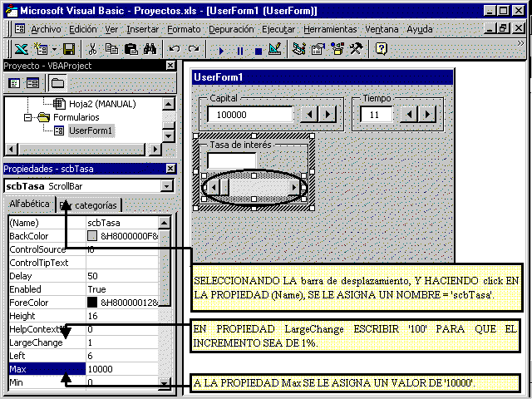This screenshot has height=399, width=532.
Task: Close the Propiedades - scbTasa panel
Action: (170, 169)
